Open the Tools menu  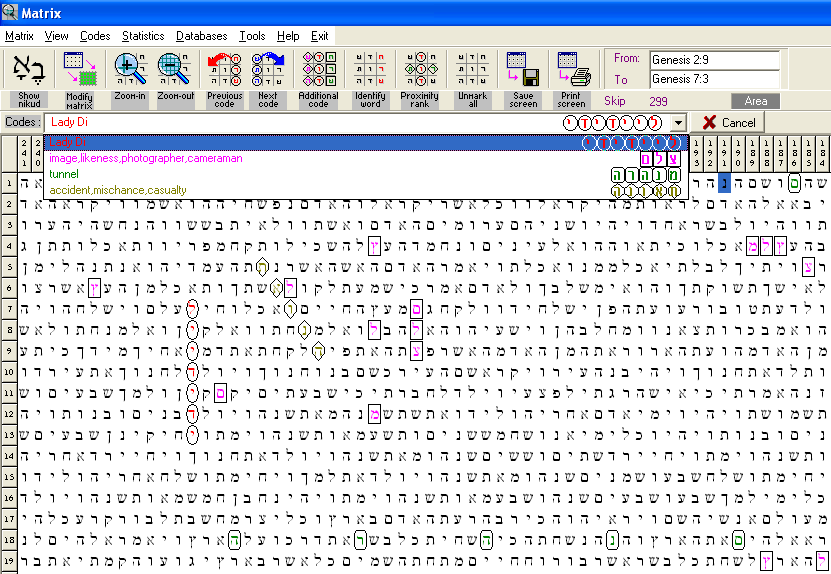[x=252, y=36]
